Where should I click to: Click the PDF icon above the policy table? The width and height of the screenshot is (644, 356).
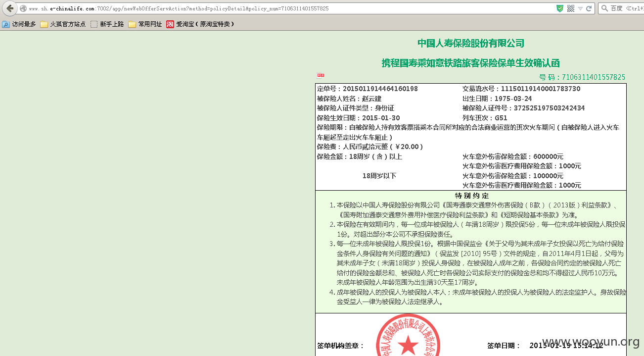[321, 76]
